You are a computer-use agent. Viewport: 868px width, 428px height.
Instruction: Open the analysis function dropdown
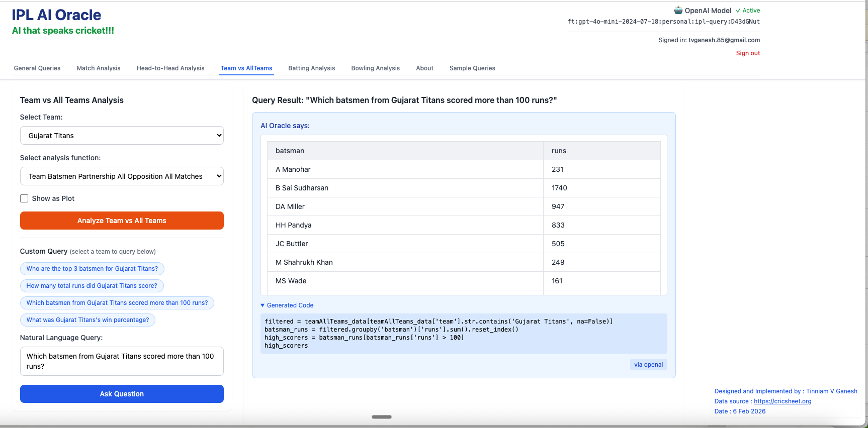click(122, 176)
